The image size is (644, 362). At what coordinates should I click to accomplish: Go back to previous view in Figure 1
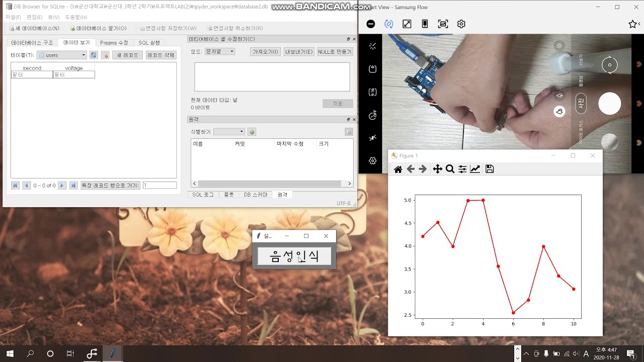(411, 169)
